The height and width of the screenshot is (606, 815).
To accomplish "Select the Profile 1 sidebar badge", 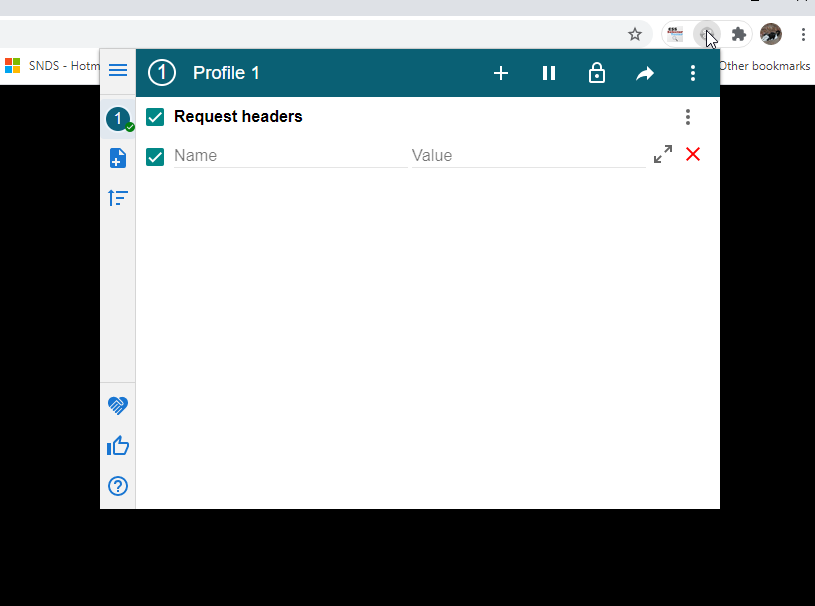I will click(x=118, y=119).
